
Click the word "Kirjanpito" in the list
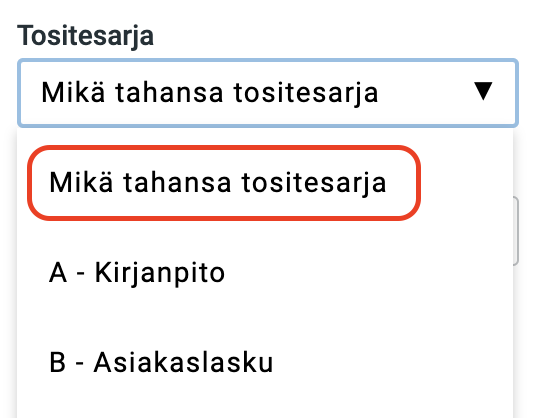point(160,273)
